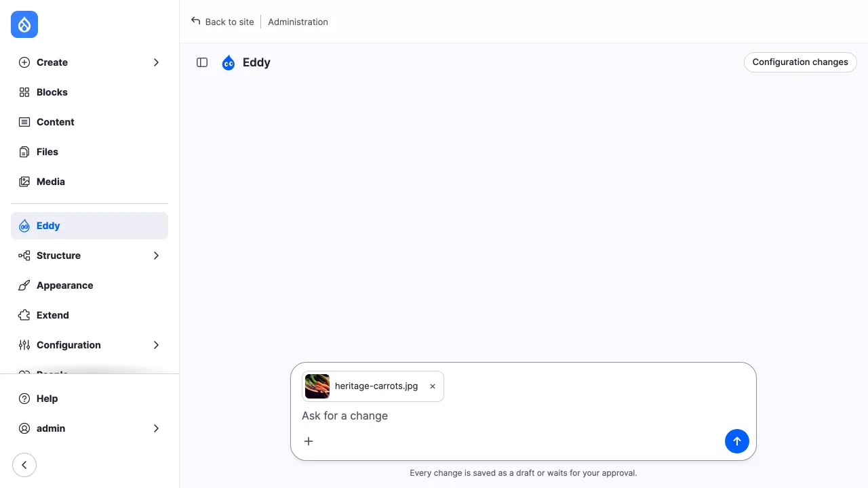Viewport: 868px width, 488px height.
Task: Send the message with blue arrow button
Action: click(x=737, y=441)
